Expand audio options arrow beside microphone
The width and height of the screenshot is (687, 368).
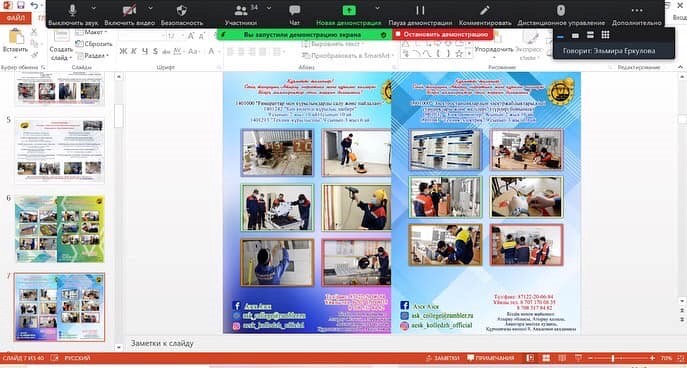click(94, 8)
